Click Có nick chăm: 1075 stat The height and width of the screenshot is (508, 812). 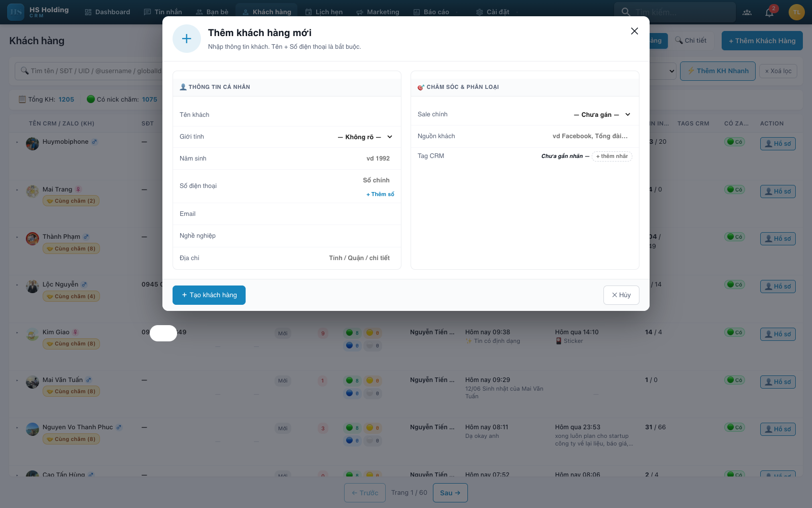click(x=122, y=100)
